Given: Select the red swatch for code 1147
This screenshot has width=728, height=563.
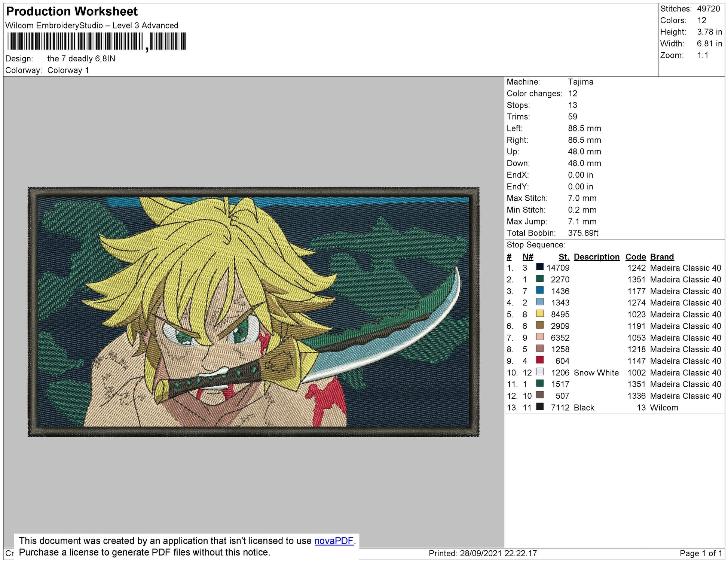Looking at the screenshot, I should click(x=540, y=360).
